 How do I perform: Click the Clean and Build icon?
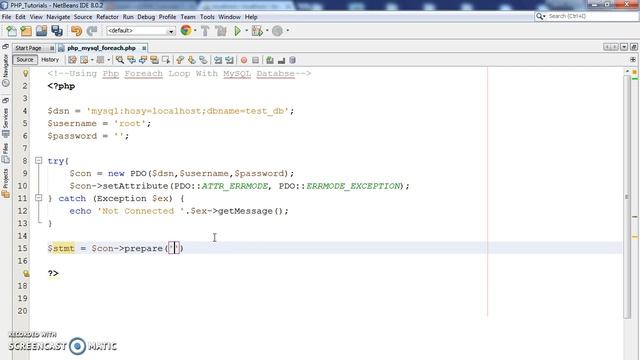tap(221, 31)
